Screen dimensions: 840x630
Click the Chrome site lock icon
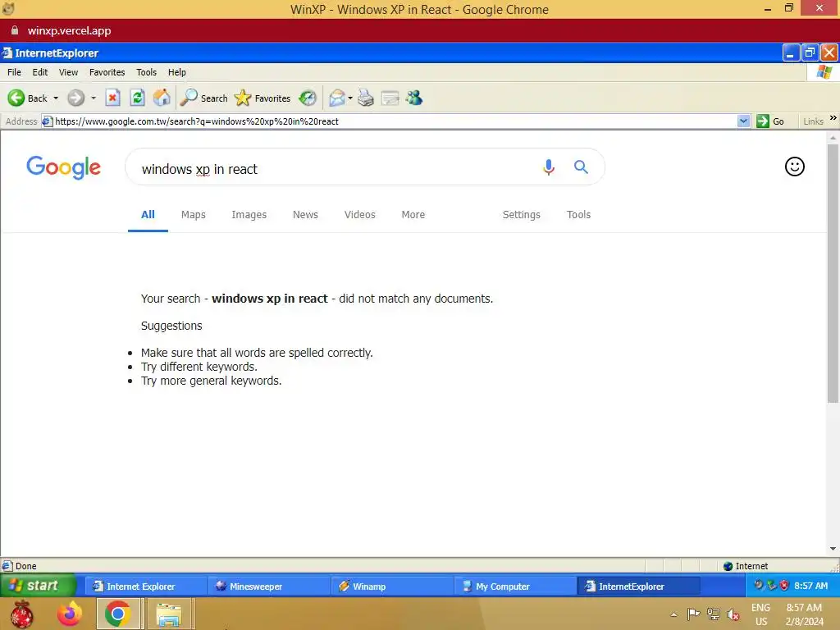pyautogui.click(x=15, y=30)
